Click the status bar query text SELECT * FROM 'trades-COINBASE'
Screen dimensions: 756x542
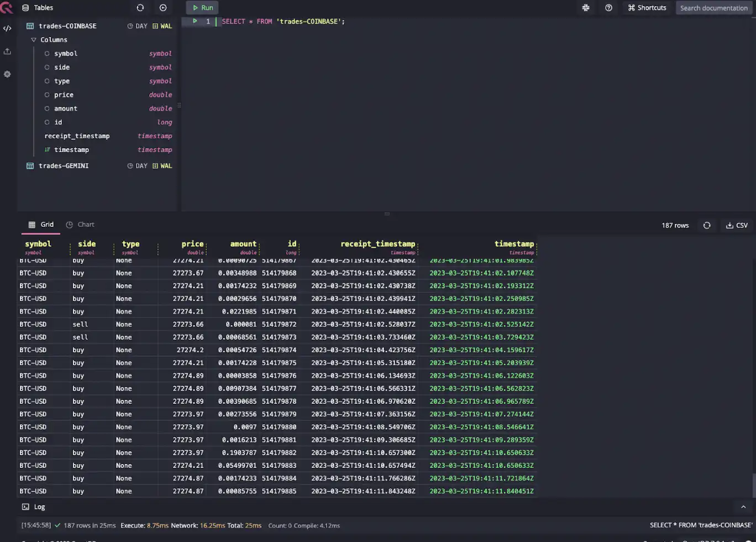coord(701,525)
